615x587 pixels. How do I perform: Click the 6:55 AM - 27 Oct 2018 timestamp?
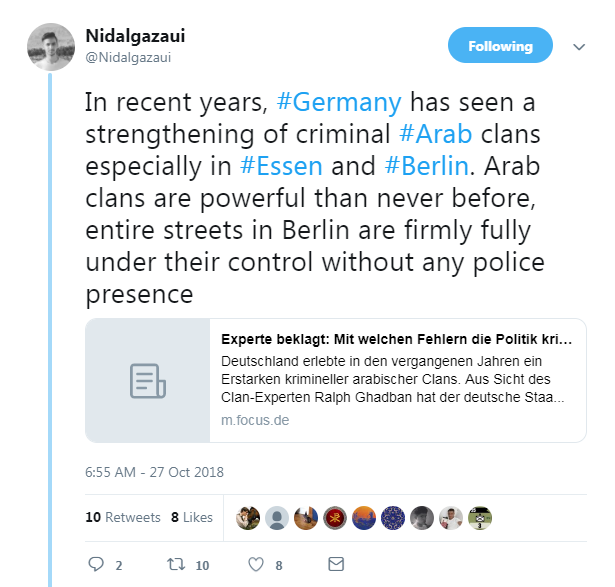155,472
